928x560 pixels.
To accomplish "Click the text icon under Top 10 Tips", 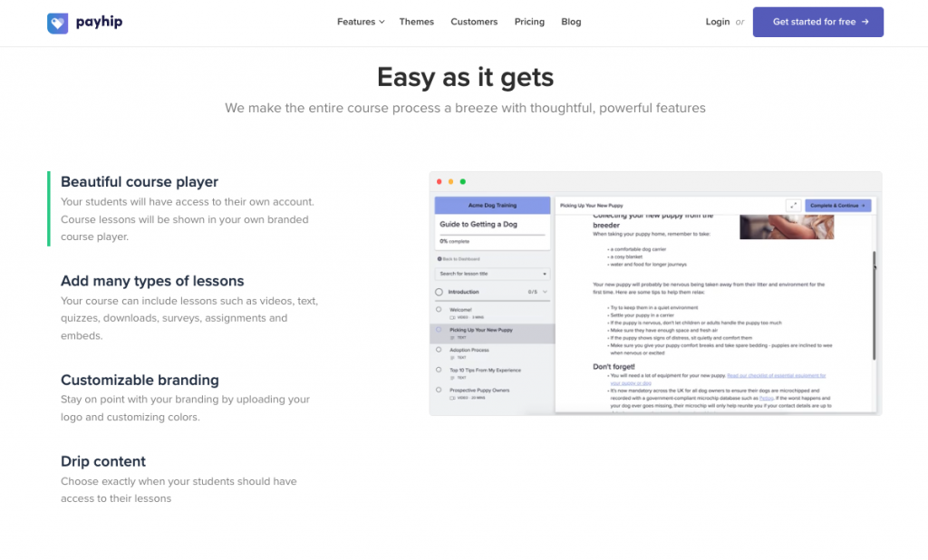I will tap(452, 378).
